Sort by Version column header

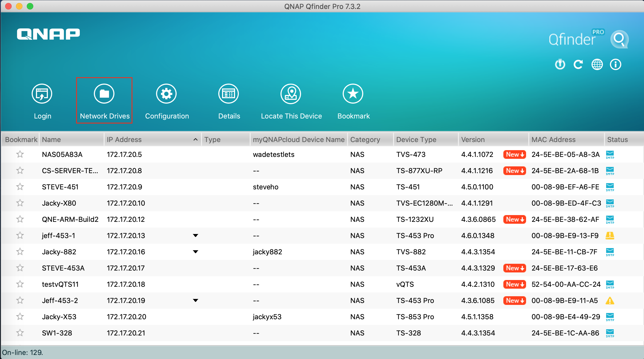[493, 140]
